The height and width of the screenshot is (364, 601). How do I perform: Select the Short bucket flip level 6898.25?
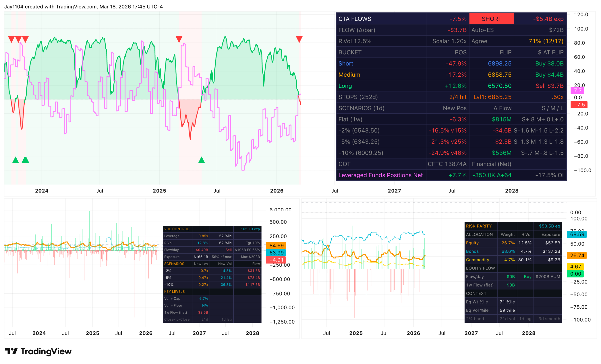[x=500, y=64]
